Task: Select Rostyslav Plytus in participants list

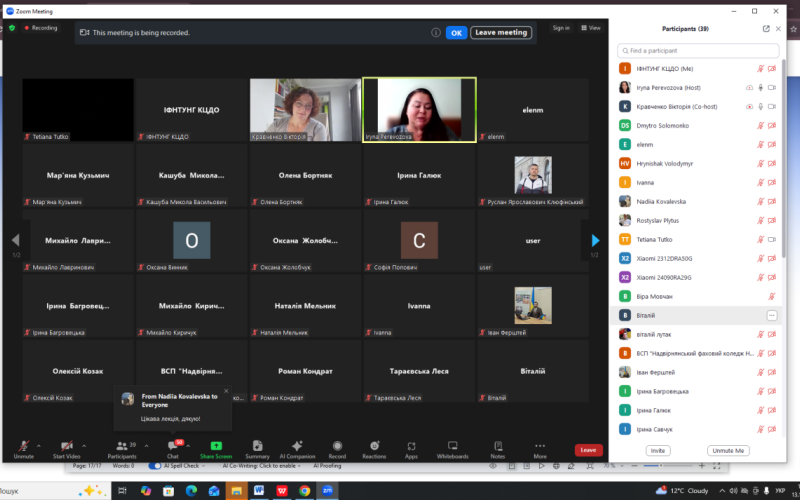Action: 698,220
